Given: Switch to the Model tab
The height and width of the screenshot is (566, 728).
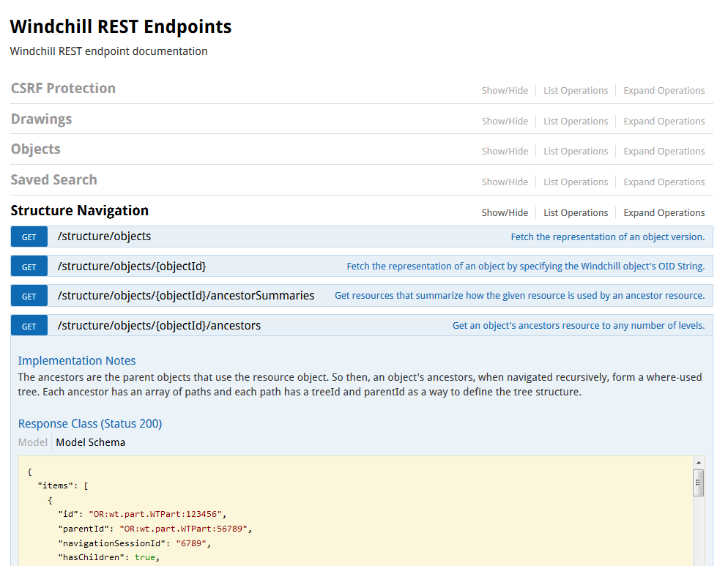Looking at the screenshot, I should point(32,442).
